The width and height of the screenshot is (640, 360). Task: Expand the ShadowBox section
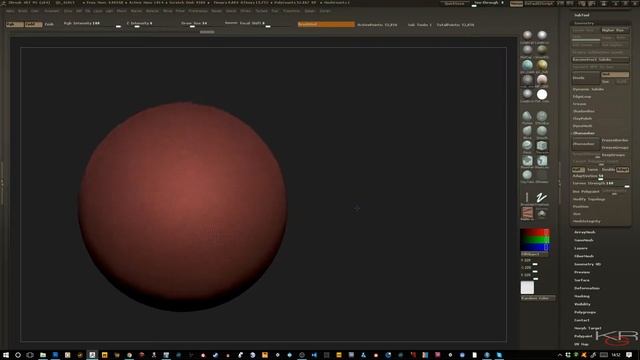[x=584, y=111]
